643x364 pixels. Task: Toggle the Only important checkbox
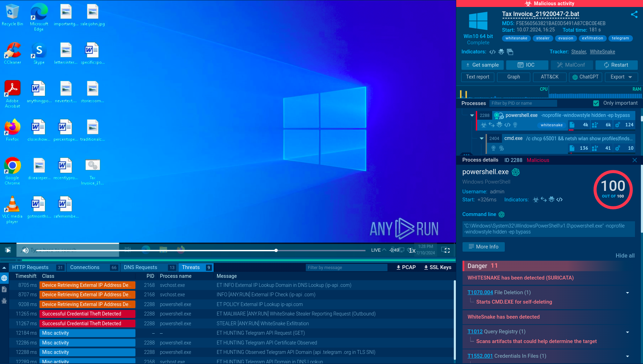[x=596, y=103]
